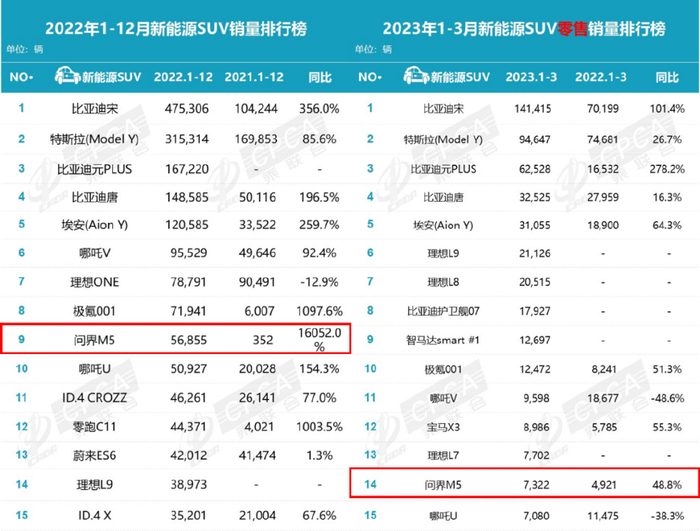This screenshot has width=700, height=531.
Task: Click the NO. header in the left table
Action: [x=21, y=77]
